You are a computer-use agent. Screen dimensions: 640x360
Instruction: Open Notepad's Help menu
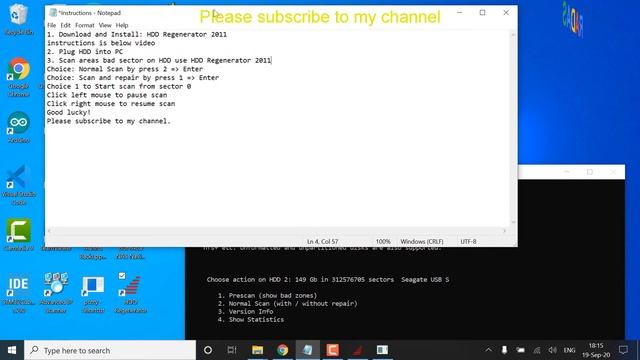pyautogui.click(x=122, y=25)
